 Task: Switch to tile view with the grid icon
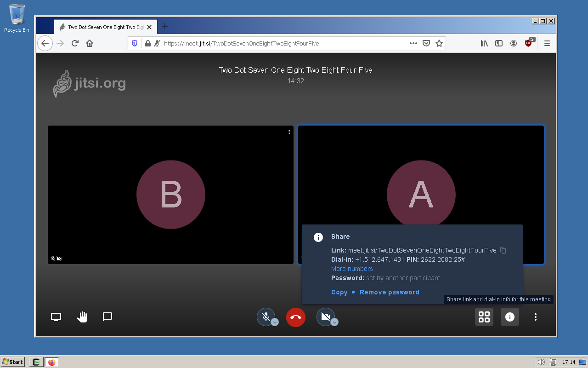click(x=484, y=317)
